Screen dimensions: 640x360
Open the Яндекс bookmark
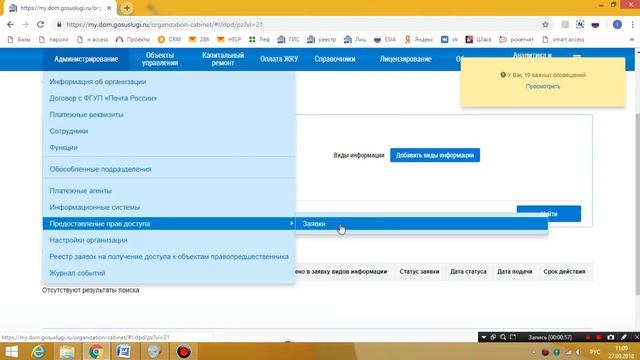click(419, 40)
